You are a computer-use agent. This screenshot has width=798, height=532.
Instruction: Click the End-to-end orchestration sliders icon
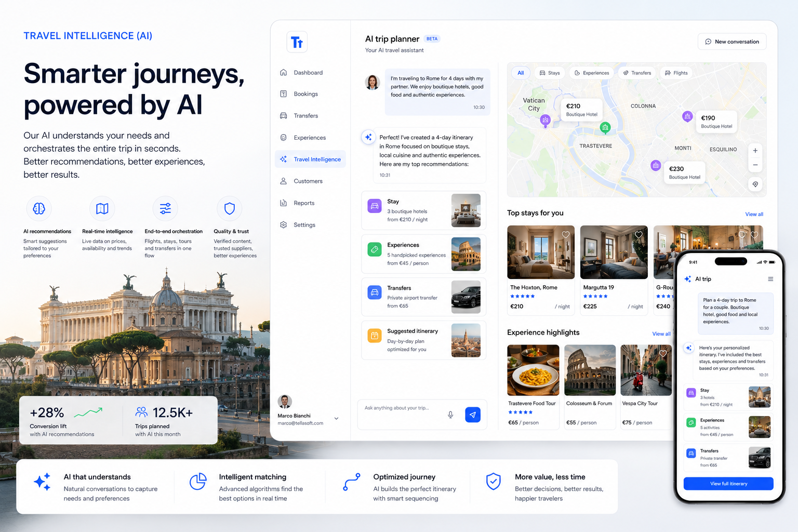[x=165, y=208]
